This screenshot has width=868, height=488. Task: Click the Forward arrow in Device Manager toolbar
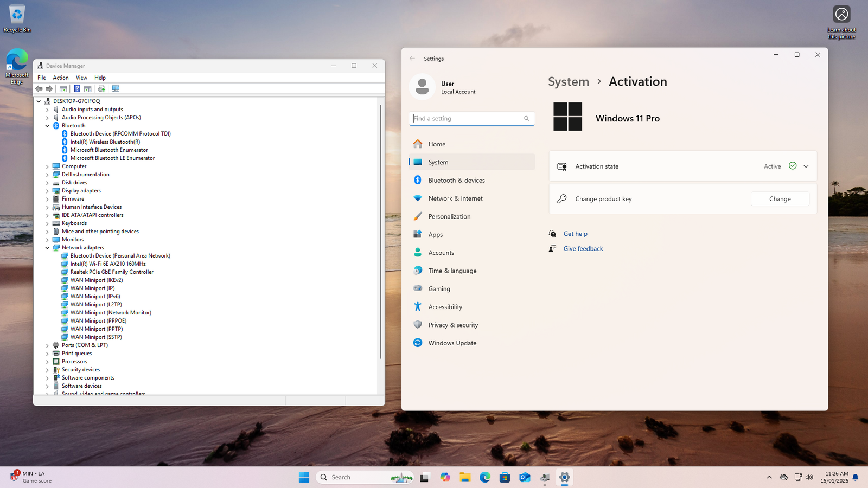[x=49, y=89]
